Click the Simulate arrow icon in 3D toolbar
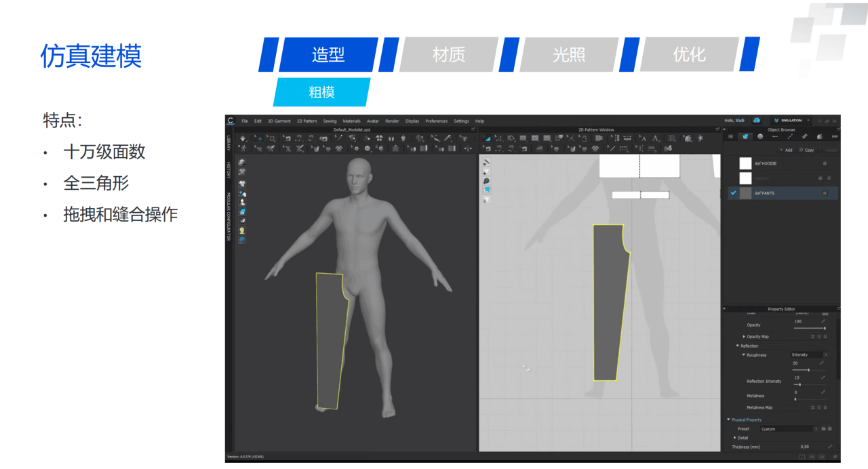Screen dimensions: 868x469 pyautogui.click(x=243, y=138)
